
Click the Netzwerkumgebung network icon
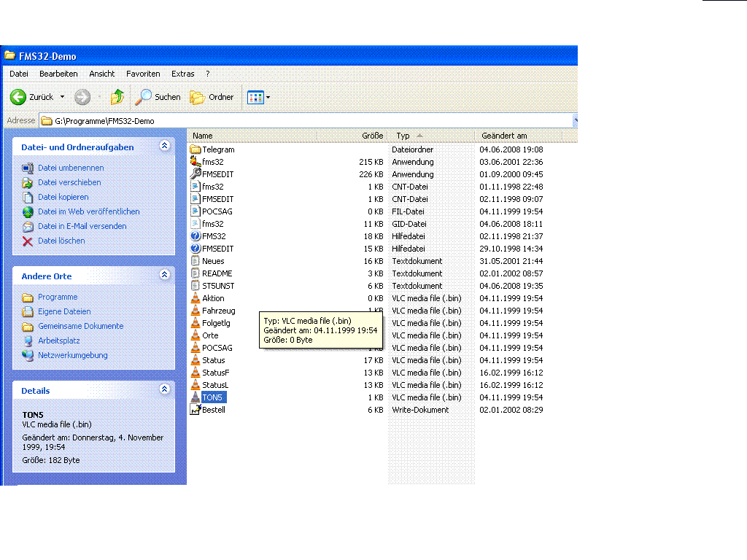[28, 356]
